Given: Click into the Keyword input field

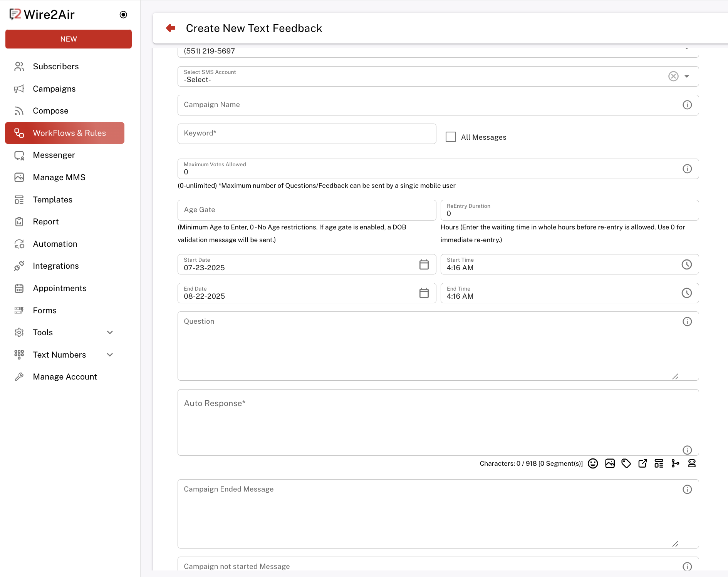Looking at the screenshot, I should (x=307, y=134).
